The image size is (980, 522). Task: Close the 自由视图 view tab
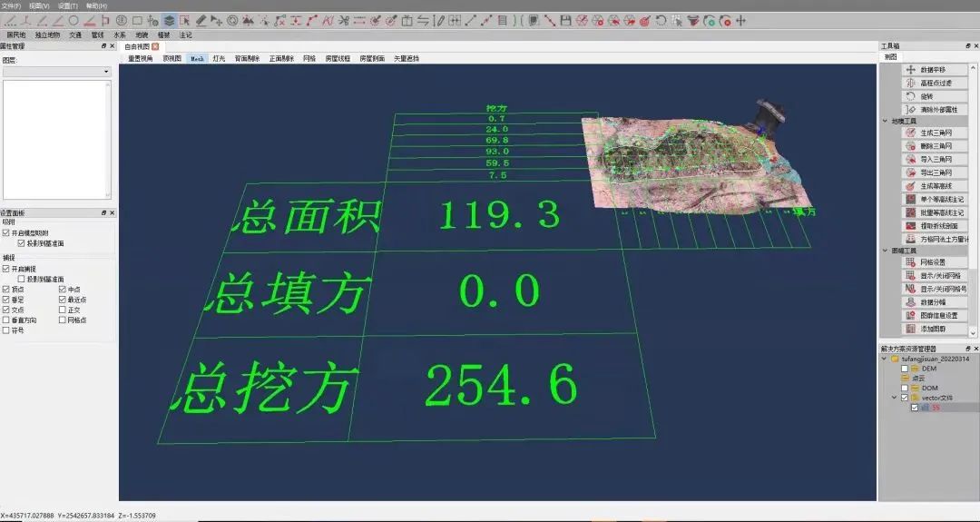(155, 46)
